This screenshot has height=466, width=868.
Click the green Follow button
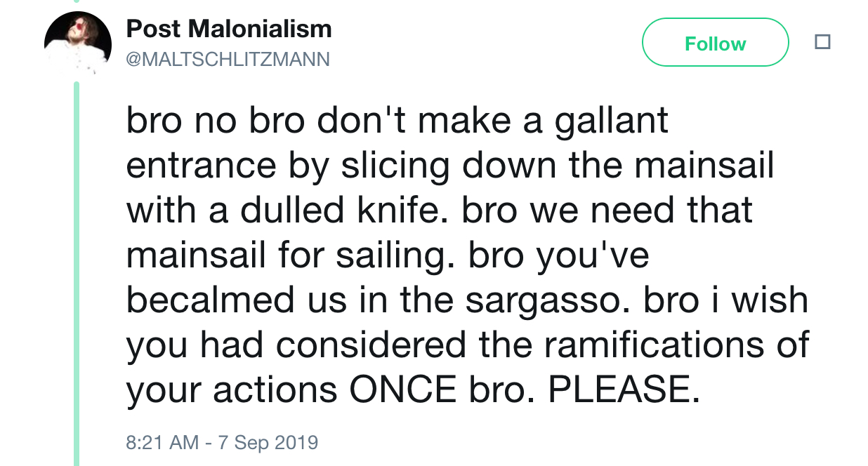[715, 43]
